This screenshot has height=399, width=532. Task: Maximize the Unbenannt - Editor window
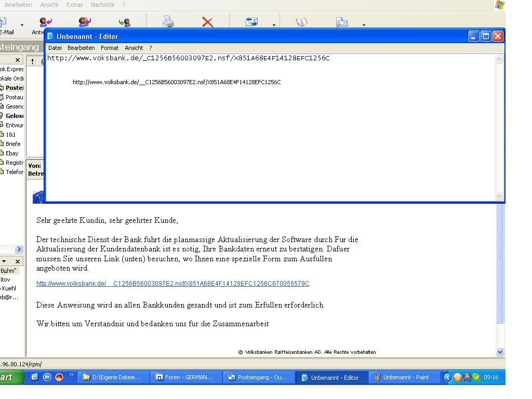[x=486, y=36]
